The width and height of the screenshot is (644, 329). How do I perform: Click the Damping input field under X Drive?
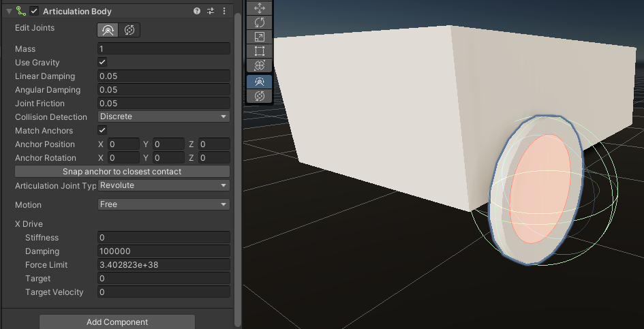[164, 251]
